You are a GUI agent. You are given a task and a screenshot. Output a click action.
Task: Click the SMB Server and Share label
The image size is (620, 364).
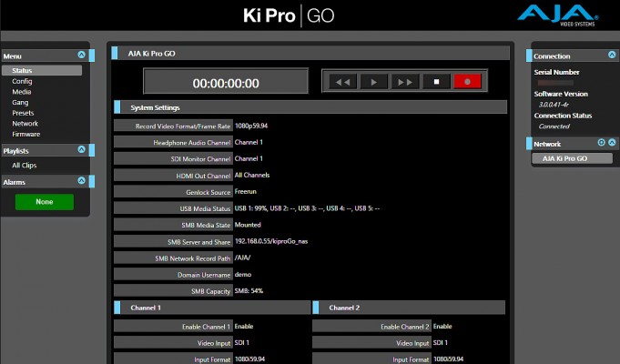(x=174, y=241)
